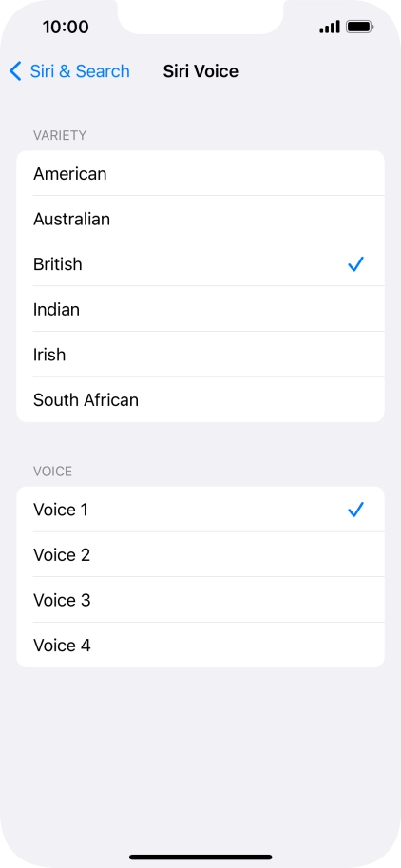Tap the 10:00 clock in status bar
Image resolution: width=401 pixels, height=868 pixels.
pos(66,27)
